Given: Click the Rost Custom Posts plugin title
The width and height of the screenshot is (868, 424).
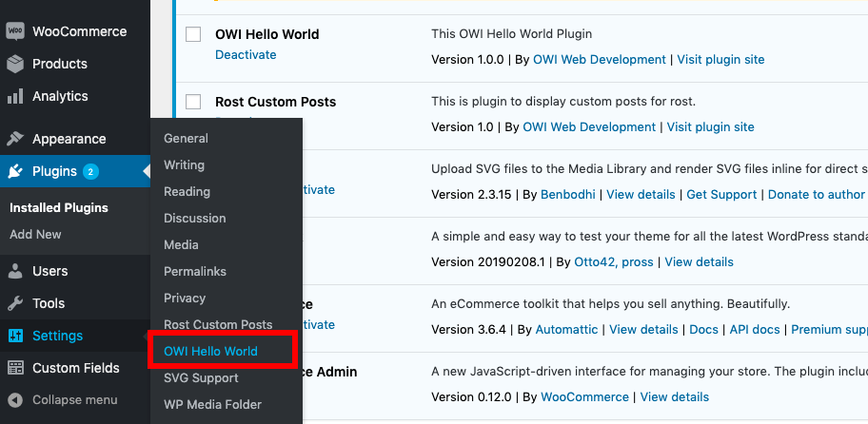Looking at the screenshot, I should point(276,102).
